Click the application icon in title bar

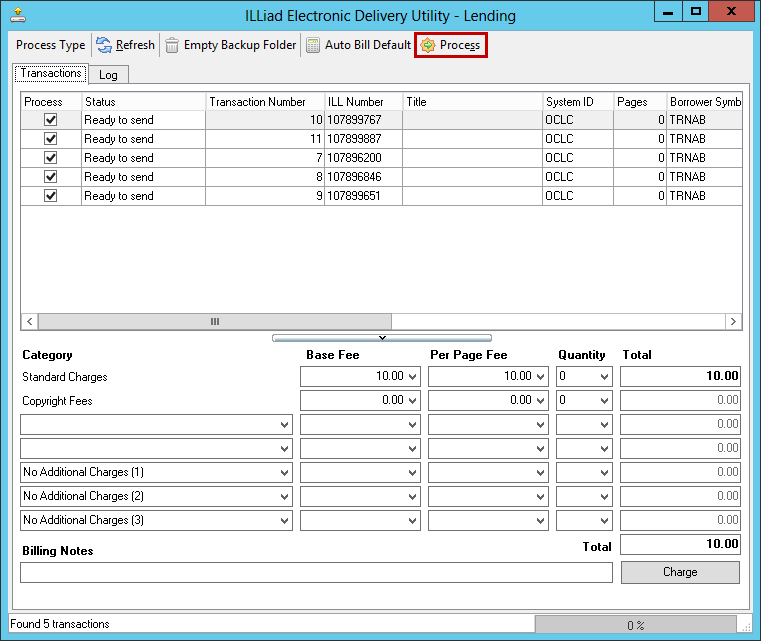click(19, 15)
